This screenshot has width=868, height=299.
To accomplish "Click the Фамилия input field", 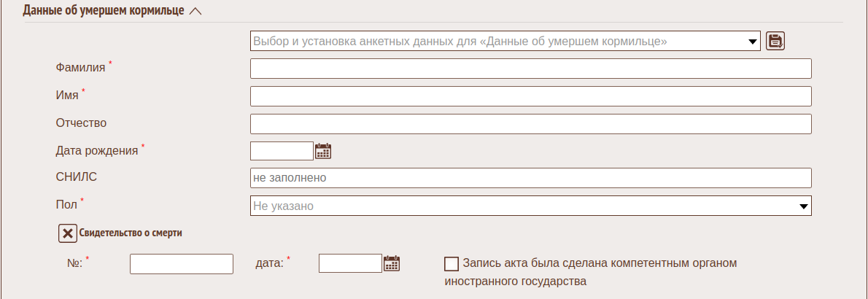I will pos(530,69).
